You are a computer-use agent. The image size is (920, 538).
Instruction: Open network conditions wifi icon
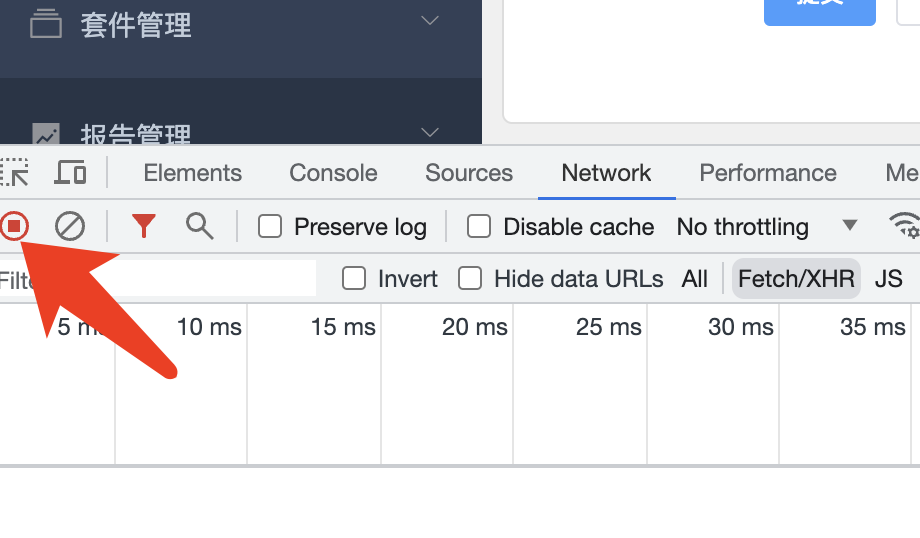pyautogui.click(x=905, y=226)
